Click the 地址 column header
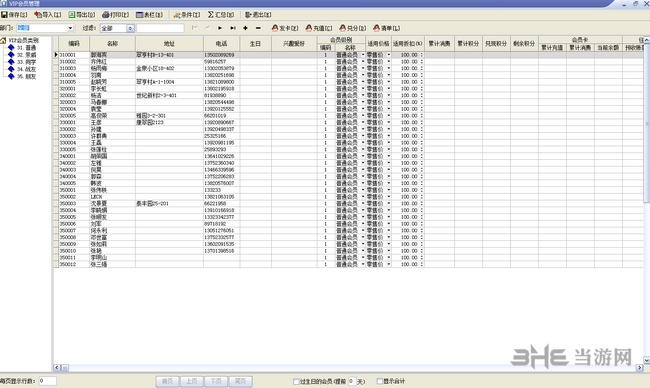This screenshot has width=650, height=388. pos(169,44)
